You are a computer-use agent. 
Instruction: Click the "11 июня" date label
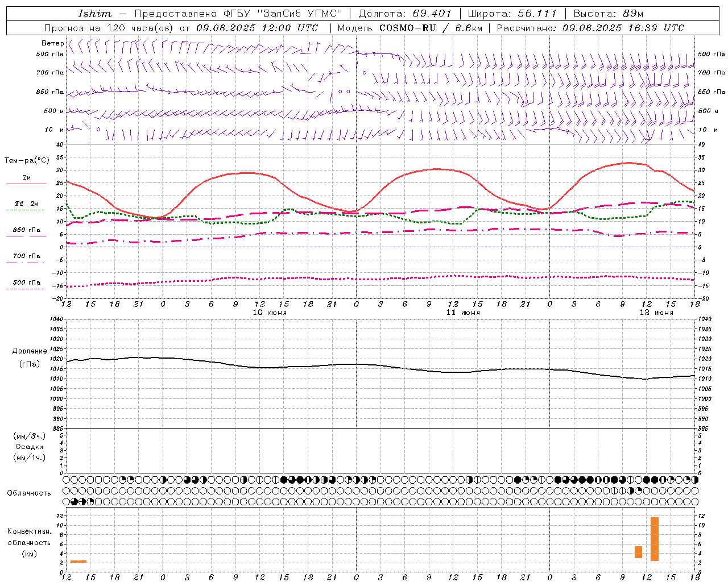(463, 313)
